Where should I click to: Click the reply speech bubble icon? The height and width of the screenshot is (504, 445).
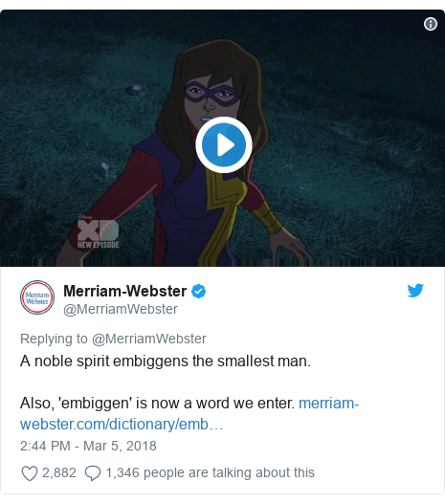tap(93, 473)
